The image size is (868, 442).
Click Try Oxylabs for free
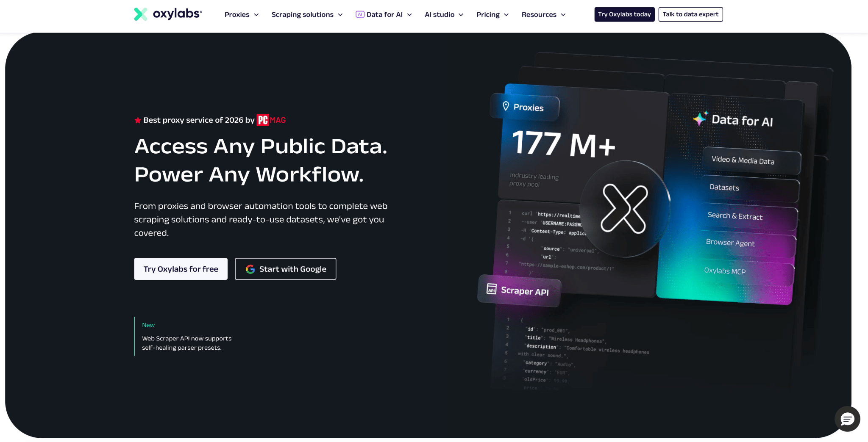pyautogui.click(x=181, y=269)
